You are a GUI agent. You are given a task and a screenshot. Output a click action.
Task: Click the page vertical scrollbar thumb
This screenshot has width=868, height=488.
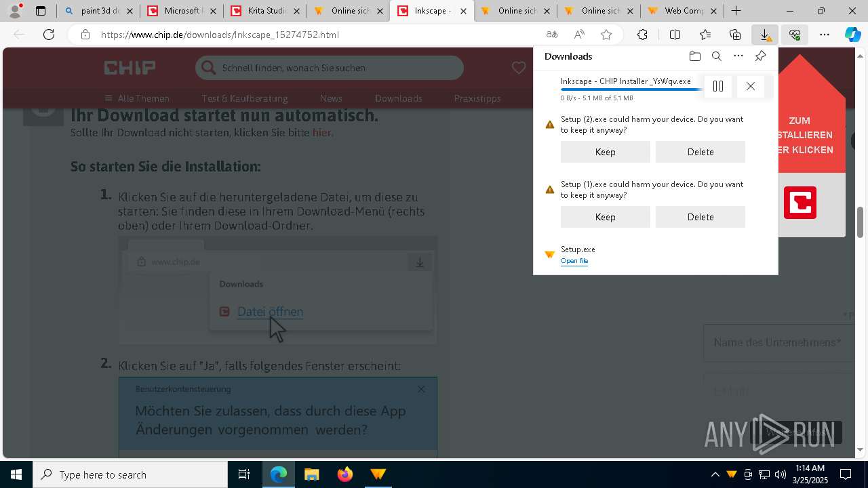point(861,222)
